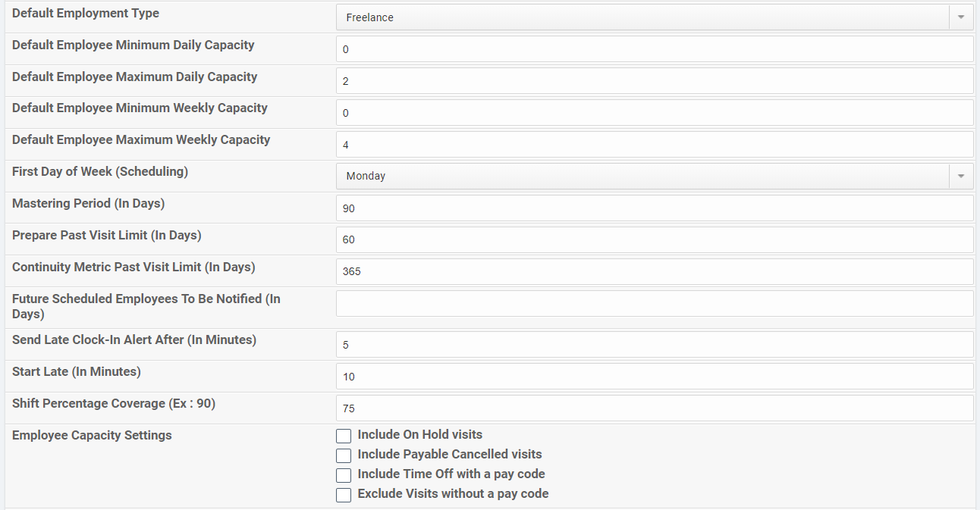Toggle Include Time Off with a pay code
The height and width of the screenshot is (510, 980).
(x=344, y=475)
